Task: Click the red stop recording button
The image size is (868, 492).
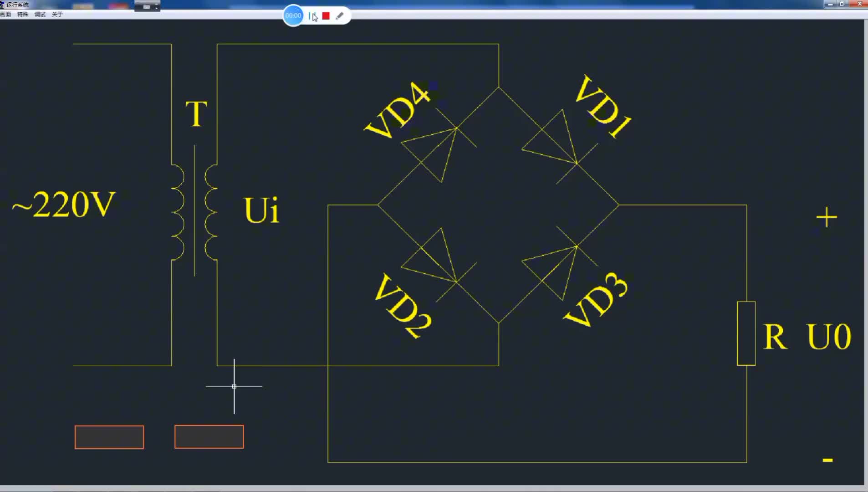Action: tap(326, 16)
